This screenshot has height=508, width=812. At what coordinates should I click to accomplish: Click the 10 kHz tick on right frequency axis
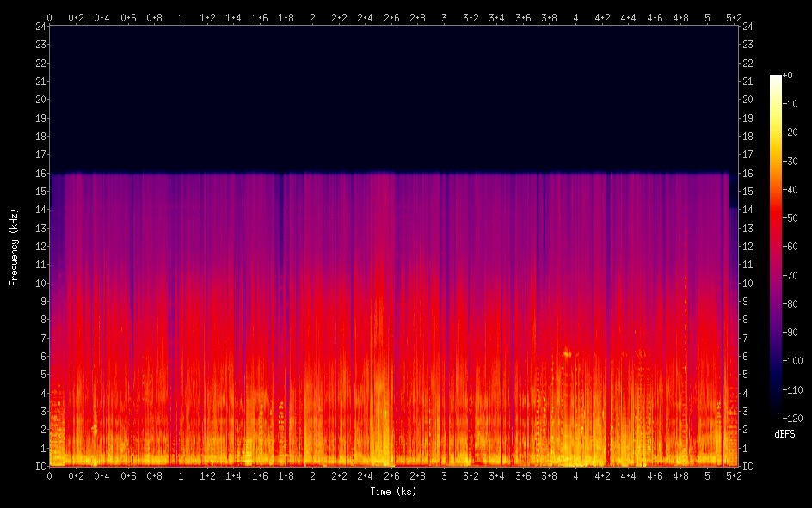coord(747,283)
